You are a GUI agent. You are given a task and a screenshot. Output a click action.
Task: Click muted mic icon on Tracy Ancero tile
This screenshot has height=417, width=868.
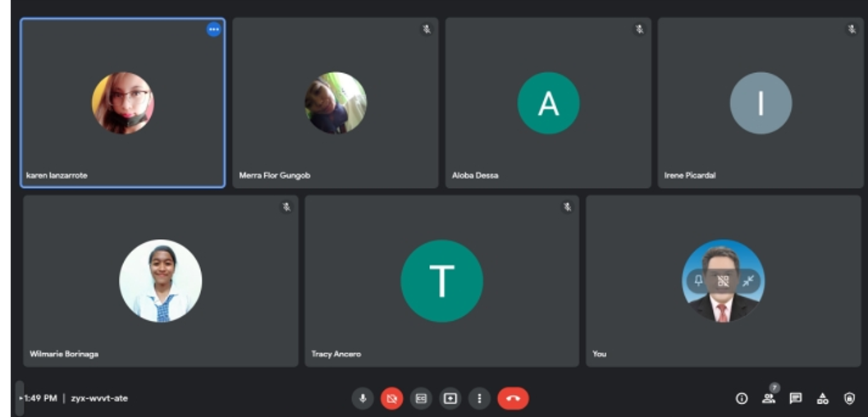[568, 207]
